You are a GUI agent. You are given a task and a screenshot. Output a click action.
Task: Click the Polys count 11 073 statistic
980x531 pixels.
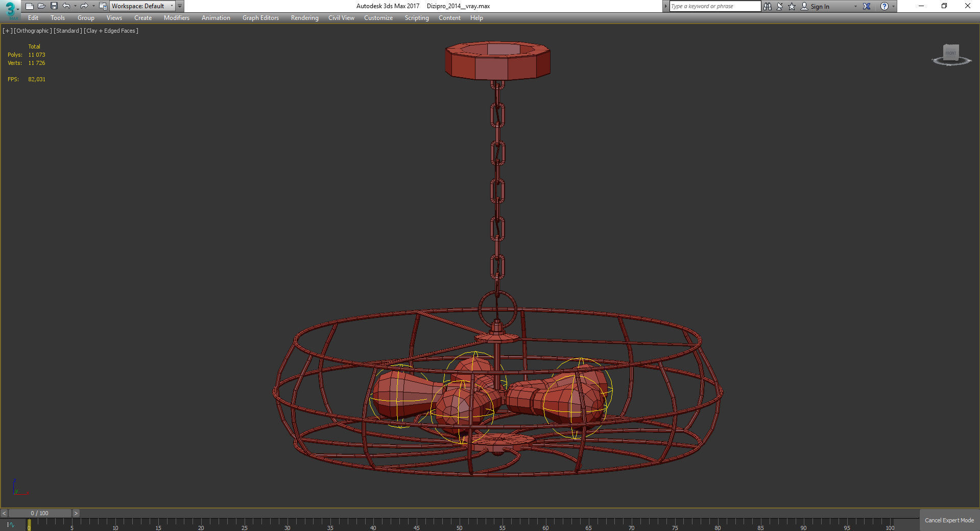tap(37, 55)
